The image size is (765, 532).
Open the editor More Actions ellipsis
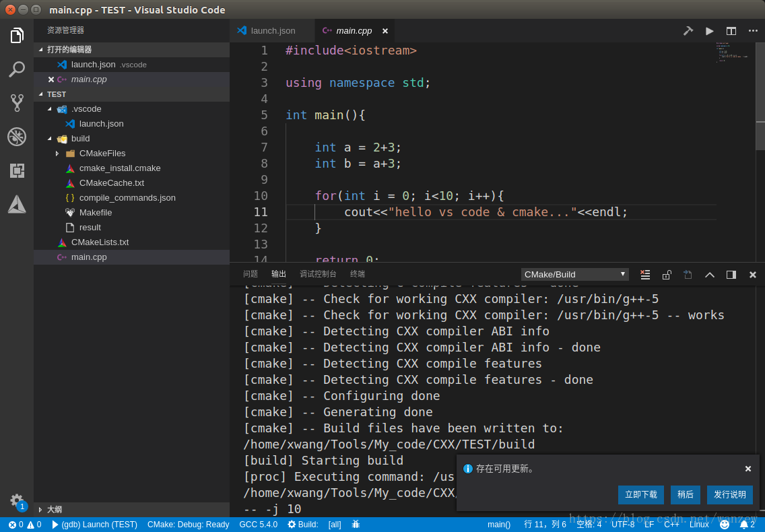click(x=753, y=31)
